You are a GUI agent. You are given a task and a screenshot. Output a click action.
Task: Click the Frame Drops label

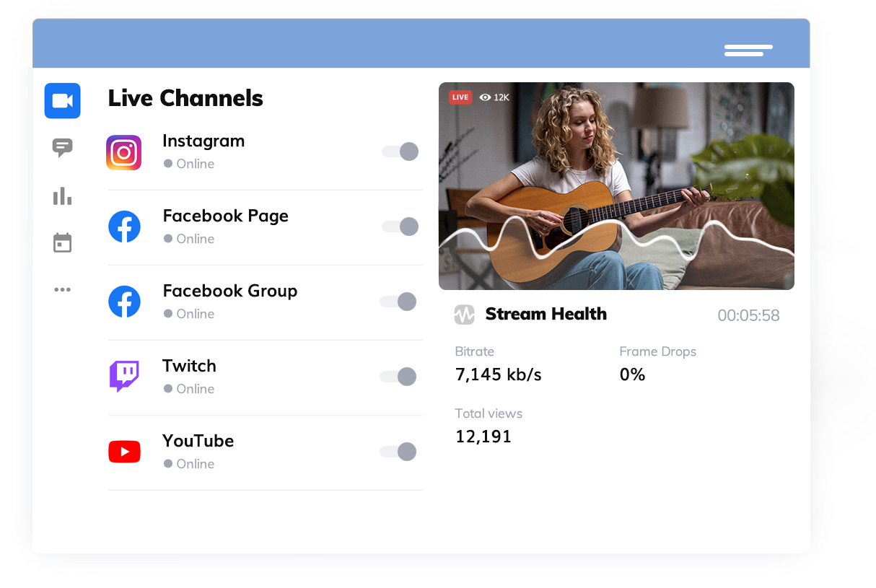click(x=658, y=352)
